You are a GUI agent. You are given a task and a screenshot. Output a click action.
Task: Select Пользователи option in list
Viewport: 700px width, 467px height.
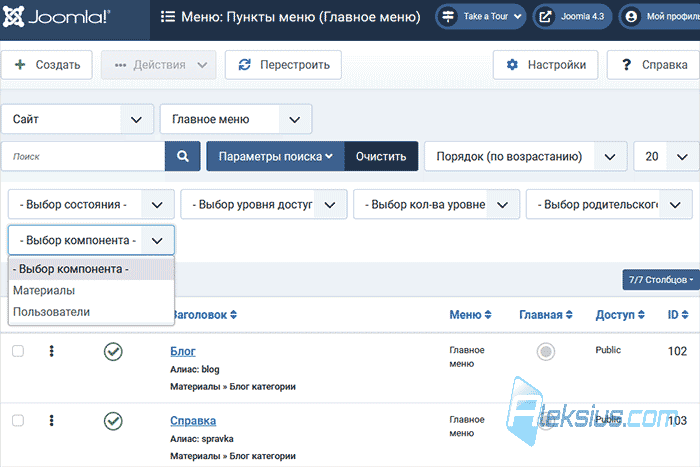pyautogui.click(x=92, y=312)
